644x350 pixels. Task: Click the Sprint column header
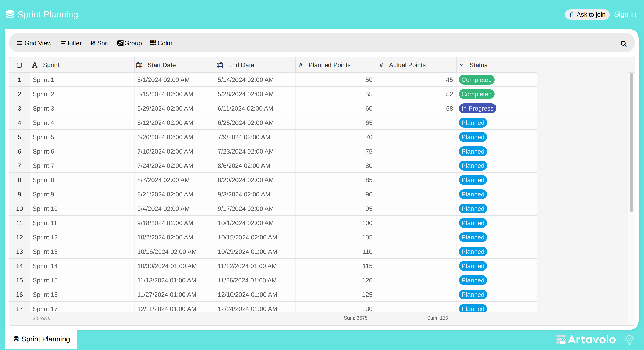tap(82, 65)
